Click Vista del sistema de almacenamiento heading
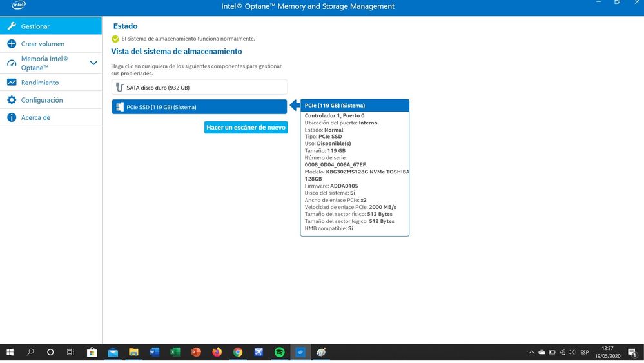 pyautogui.click(x=177, y=52)
